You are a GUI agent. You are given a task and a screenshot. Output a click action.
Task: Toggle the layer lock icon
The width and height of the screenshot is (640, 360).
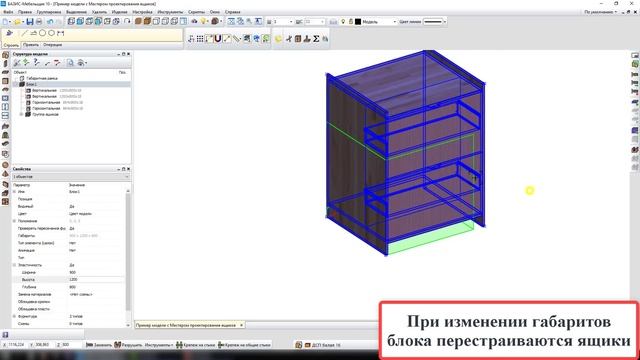[350, 22]
